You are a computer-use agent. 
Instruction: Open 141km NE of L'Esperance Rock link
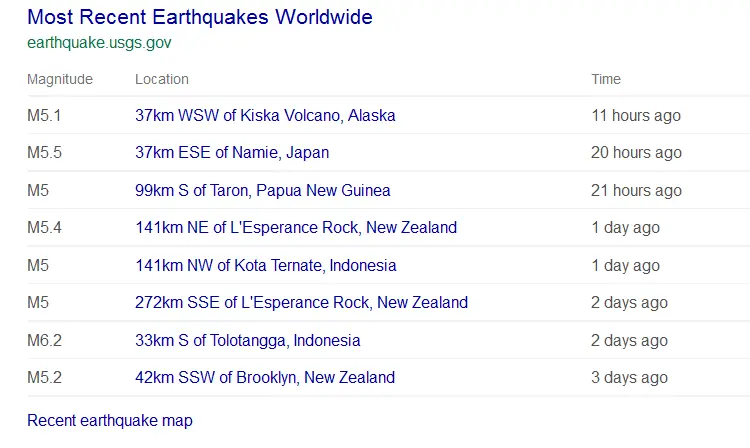296,228
